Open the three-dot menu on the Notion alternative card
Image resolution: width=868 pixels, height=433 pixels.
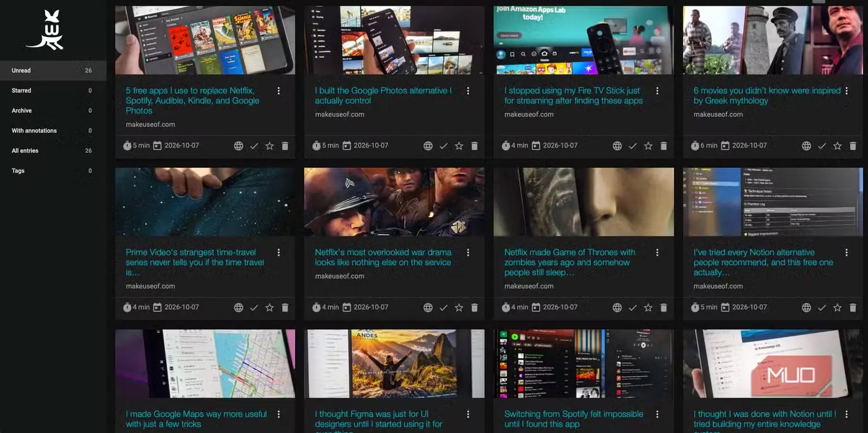point(847,253)
